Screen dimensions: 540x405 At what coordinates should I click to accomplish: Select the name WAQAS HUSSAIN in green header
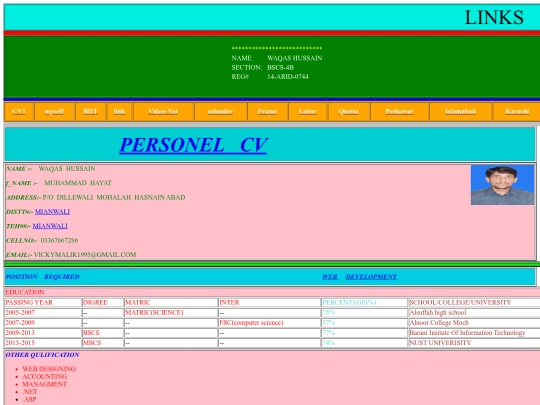click(295, 58)
